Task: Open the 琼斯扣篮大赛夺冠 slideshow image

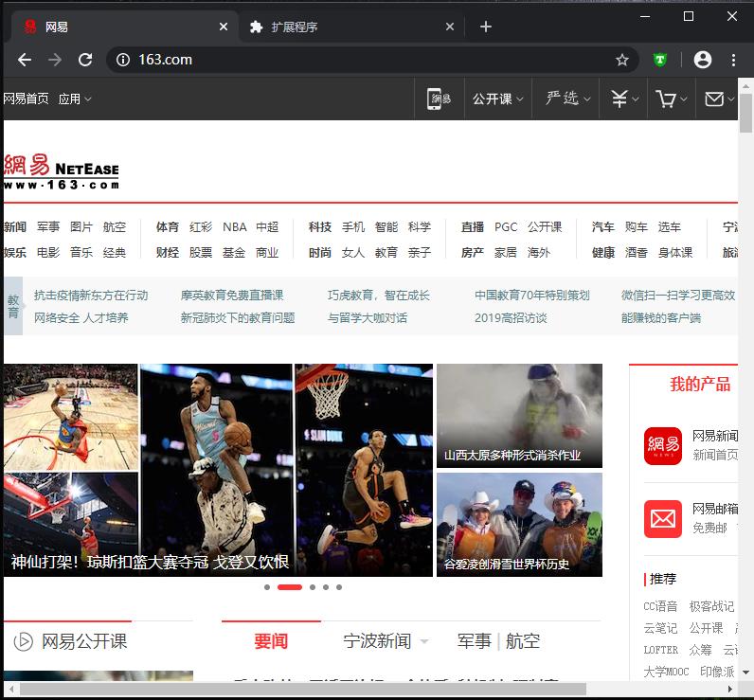Action: coord(218,470)
